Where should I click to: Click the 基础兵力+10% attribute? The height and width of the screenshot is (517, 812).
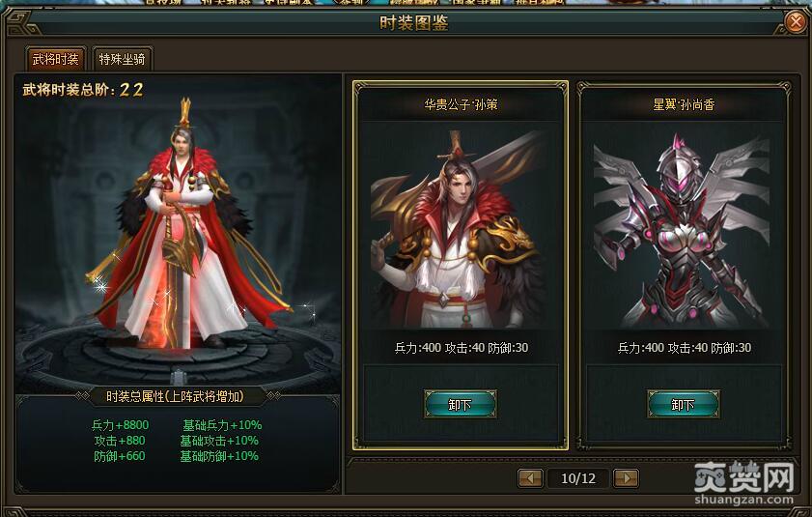click(222, 425)
